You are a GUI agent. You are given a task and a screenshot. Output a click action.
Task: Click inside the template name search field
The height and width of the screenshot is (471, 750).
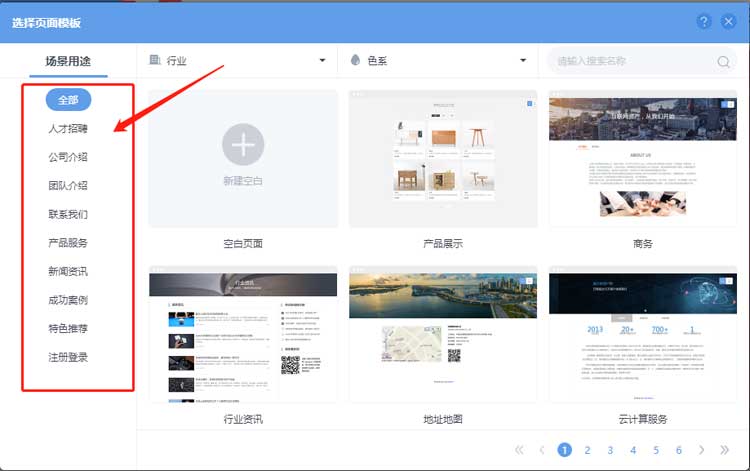[630, 61]
